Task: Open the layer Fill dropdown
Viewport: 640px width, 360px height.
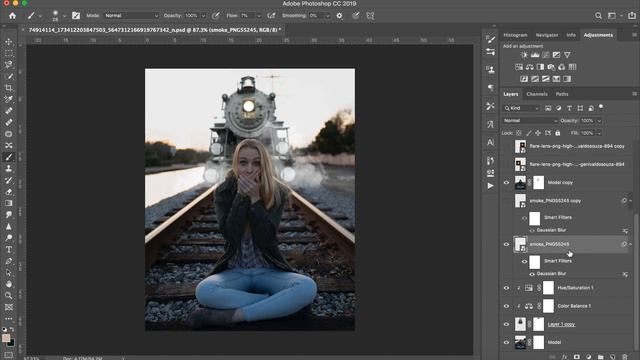Action: pyautogui.click(x=599, y=133)
